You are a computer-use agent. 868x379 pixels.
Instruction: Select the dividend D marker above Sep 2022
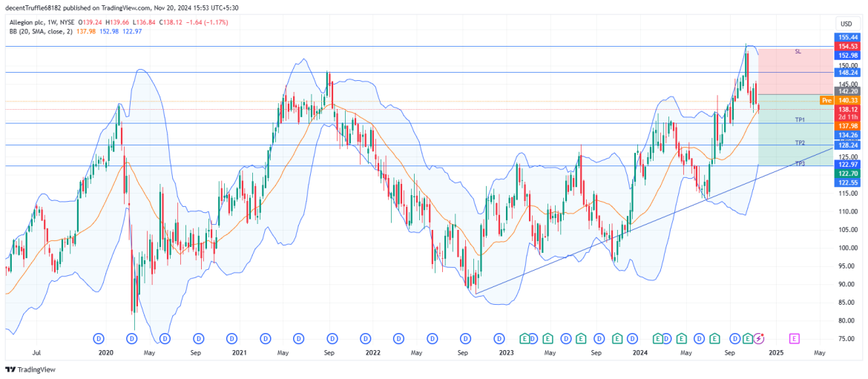pyautogui.click(x=466, y=337)
